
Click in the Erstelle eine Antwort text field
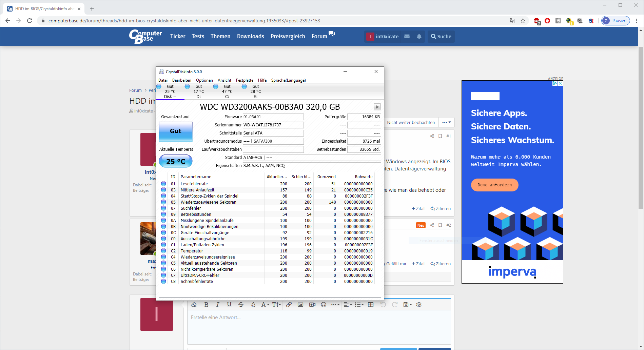[319, 327]
